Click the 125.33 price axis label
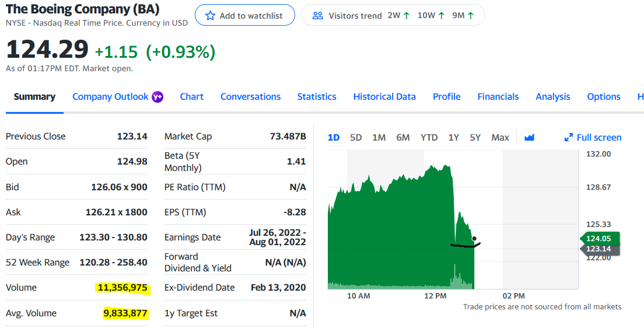Screen dimensions: 644x328 click(x=599, y=224)
